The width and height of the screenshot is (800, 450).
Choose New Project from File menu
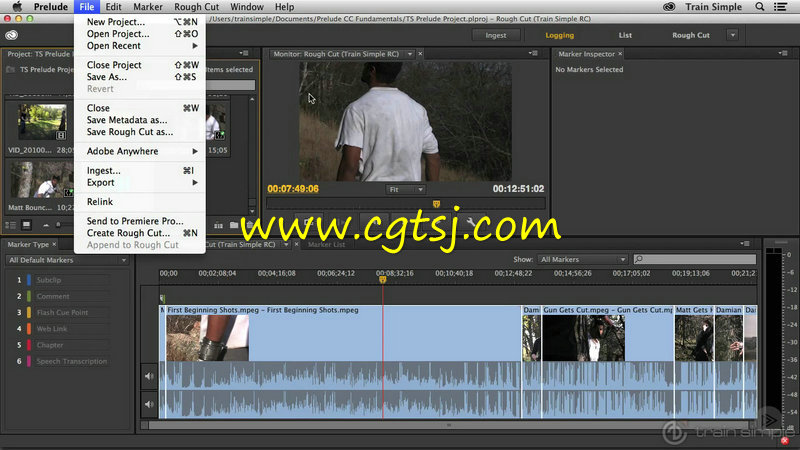point(140,22)
